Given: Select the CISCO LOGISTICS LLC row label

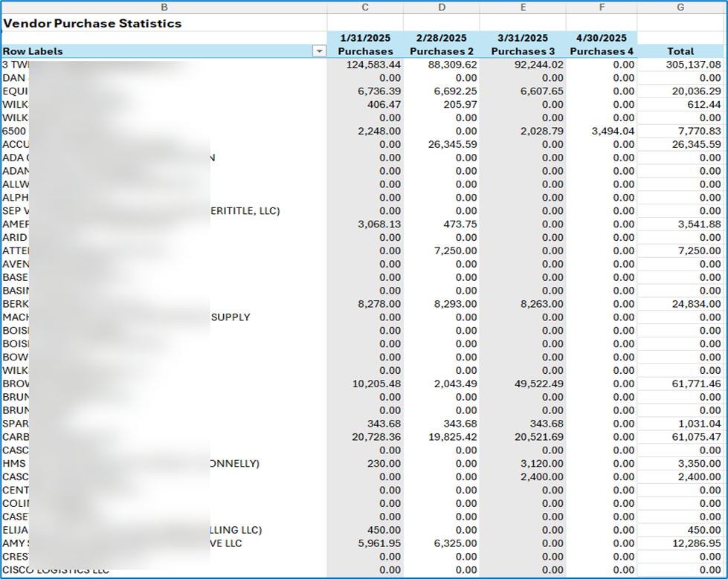Looking at the screenshot, I should click(56, 570).
